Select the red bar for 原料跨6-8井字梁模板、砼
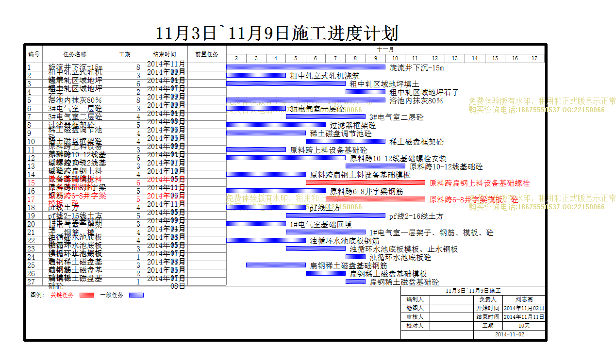 [x=375, y=199]
